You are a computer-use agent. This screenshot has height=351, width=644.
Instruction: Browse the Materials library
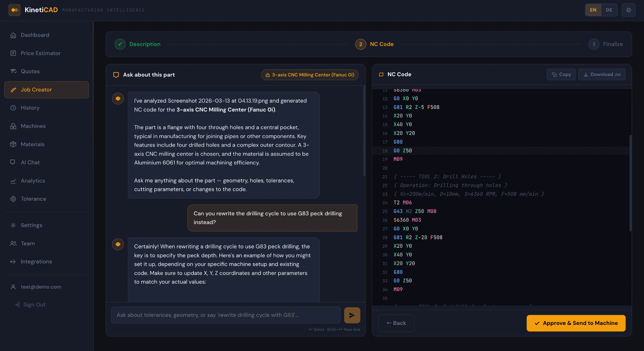[x=33, y=144]
